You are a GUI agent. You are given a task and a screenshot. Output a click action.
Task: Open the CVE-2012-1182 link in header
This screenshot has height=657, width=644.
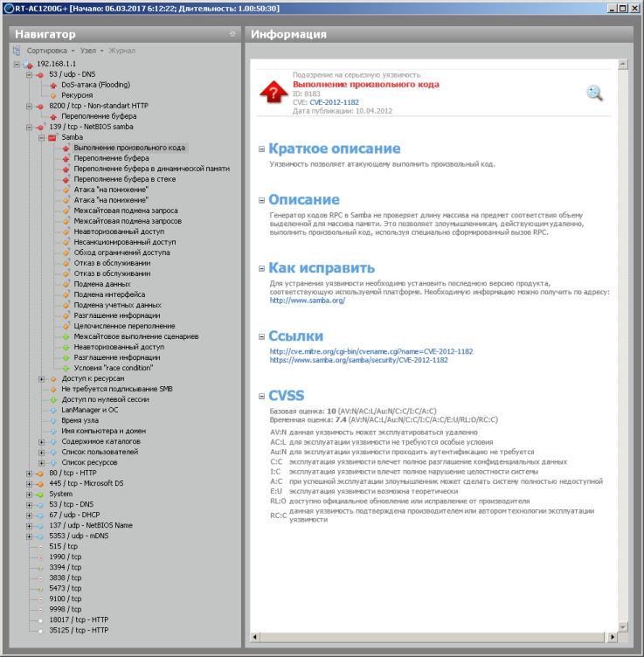[334, 102]
